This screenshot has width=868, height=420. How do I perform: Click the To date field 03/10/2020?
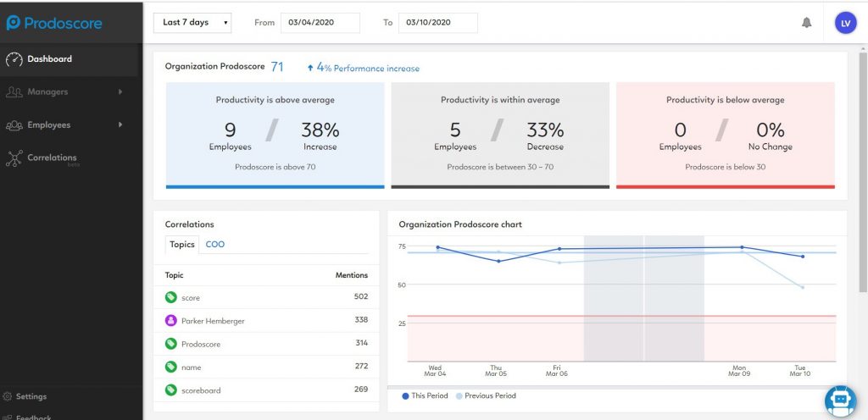[438, 23]
